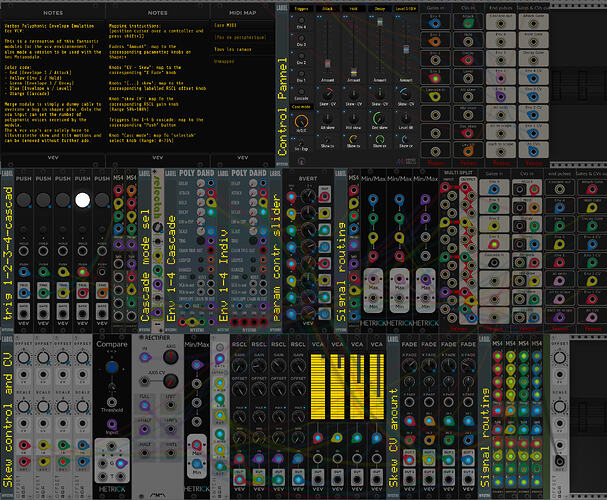
Task: Click the Env 1 trigger button
Action: coord(301,74)
